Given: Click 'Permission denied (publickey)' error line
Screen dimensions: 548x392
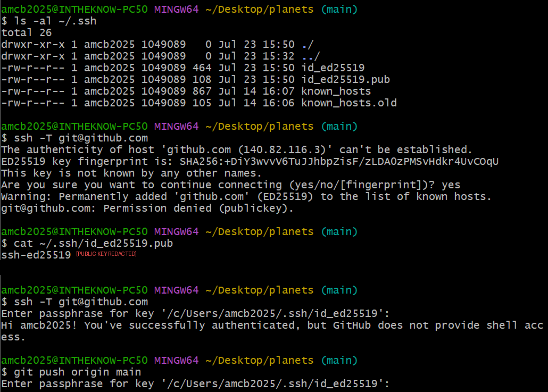Looking at the screenshot, I should click(147, 208).
